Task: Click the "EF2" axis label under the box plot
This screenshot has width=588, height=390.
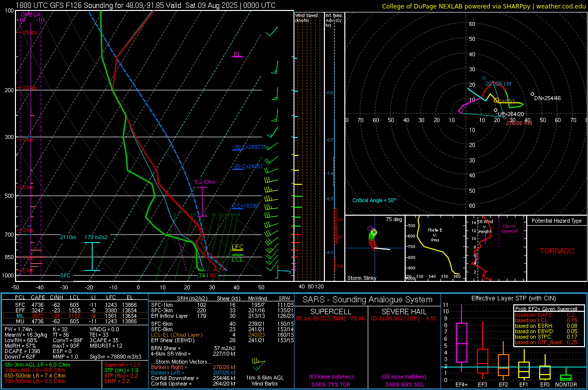Action: [x=503, y=385]
